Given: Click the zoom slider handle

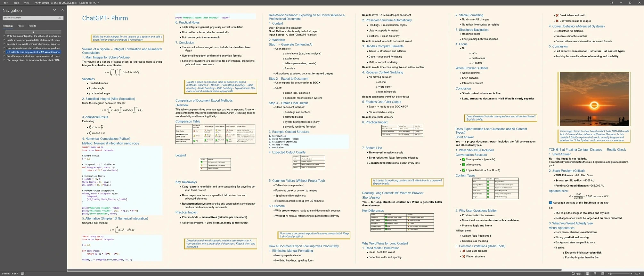Looking at the screenshot, I should click(611, 274).
